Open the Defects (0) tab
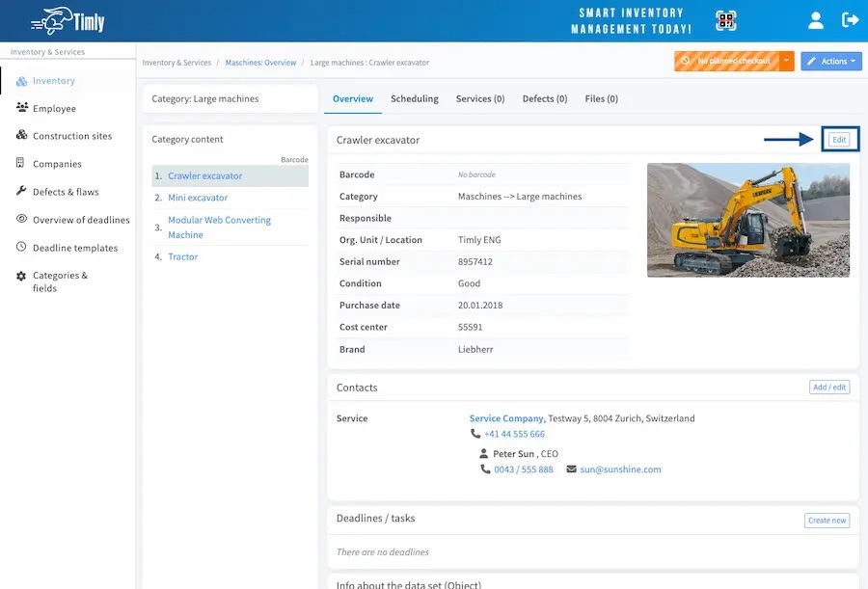Screen dimensions: 868x589 (544, 98)
